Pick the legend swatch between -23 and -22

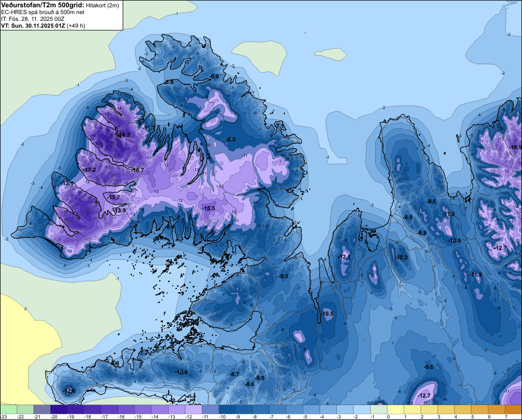8,409
